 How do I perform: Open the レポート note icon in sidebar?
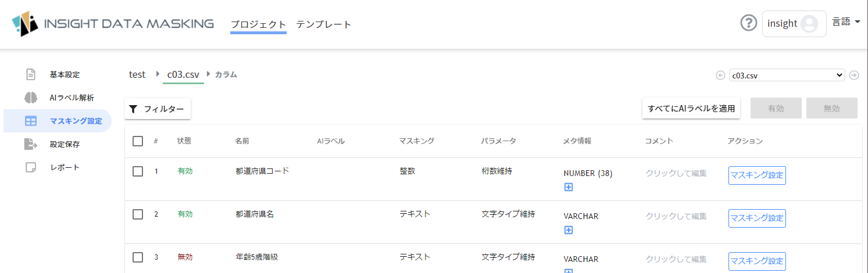31,167
